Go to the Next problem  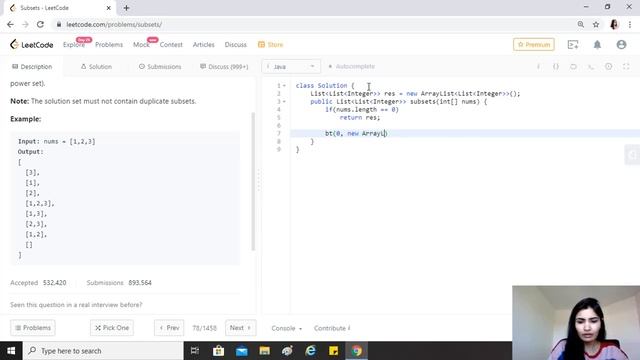[x=240, y=328]
